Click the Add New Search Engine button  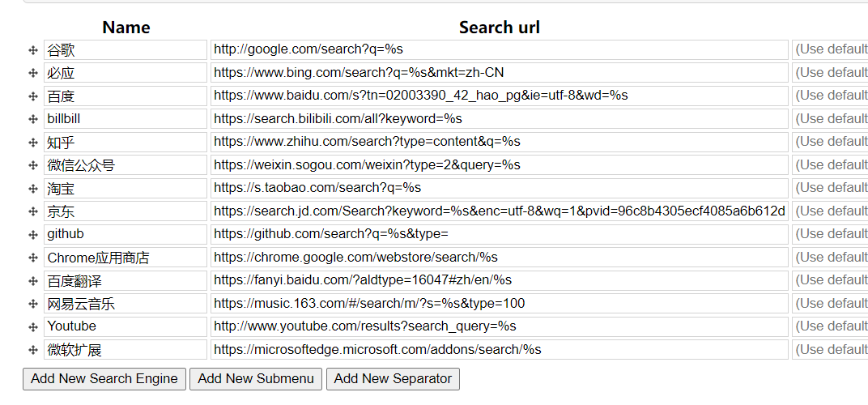click(104, 379)
